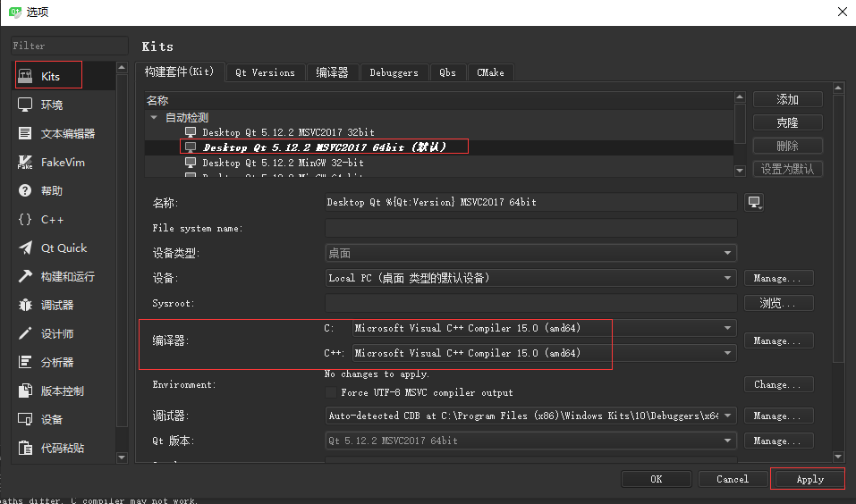Viewport: 856px width, 504px height.
Task: Switch to the Qt Versions tab
Action: point(266,72)
